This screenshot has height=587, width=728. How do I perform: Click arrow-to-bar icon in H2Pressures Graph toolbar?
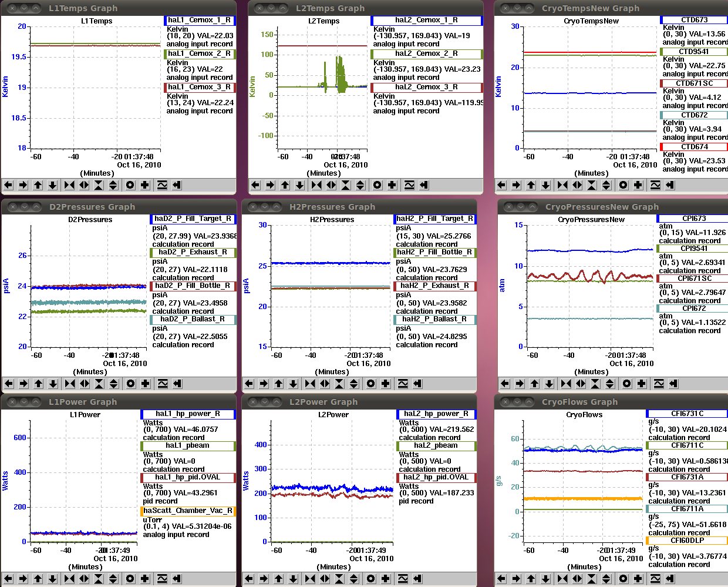tap(417, 384)
